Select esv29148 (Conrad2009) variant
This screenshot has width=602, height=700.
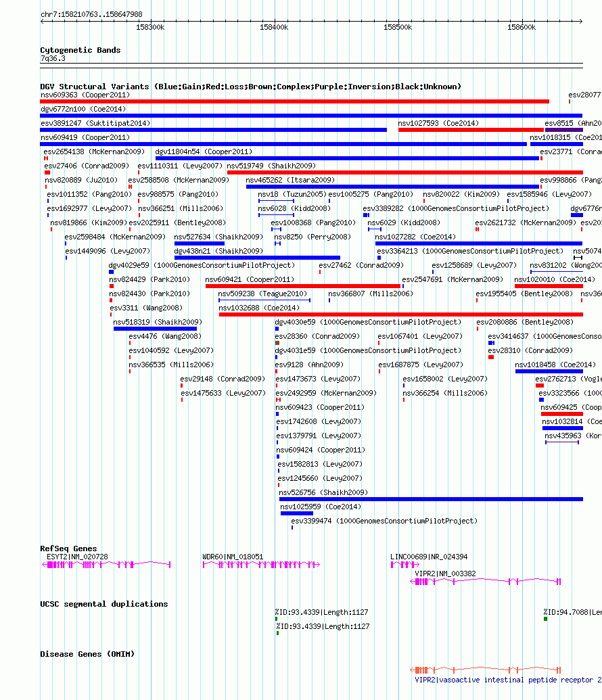click(x=223, y=379)
